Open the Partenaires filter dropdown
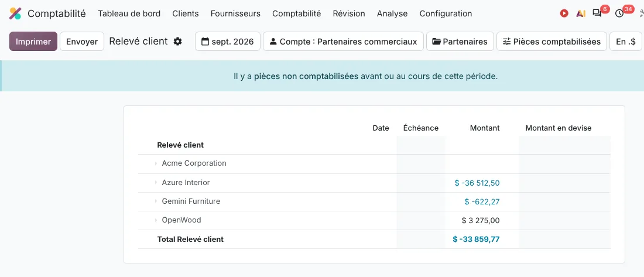The width and height of the screenshot is (644, 277). click(x=460, y=41)
